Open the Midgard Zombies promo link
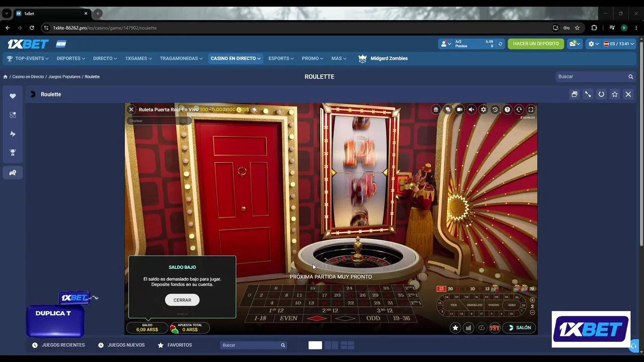644x362 pixels. (x=383, y=58)
